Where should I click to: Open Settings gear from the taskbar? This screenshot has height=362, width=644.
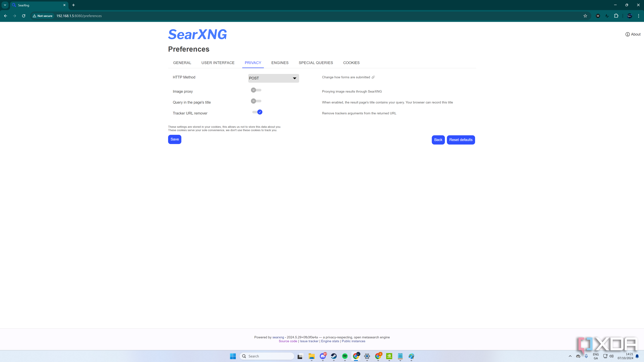click(x=367, y=356)
